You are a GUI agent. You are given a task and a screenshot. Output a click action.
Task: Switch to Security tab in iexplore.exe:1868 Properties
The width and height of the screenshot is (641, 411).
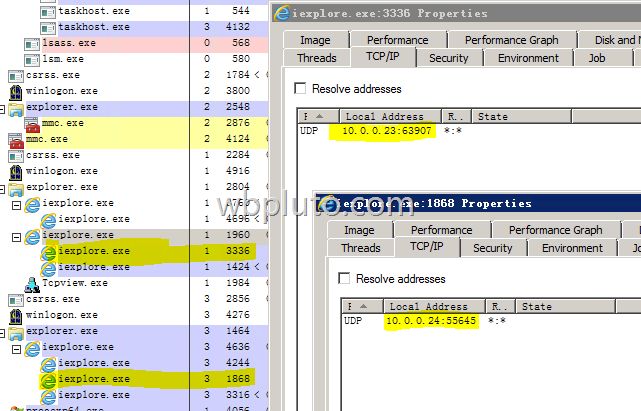coord(493,248)
